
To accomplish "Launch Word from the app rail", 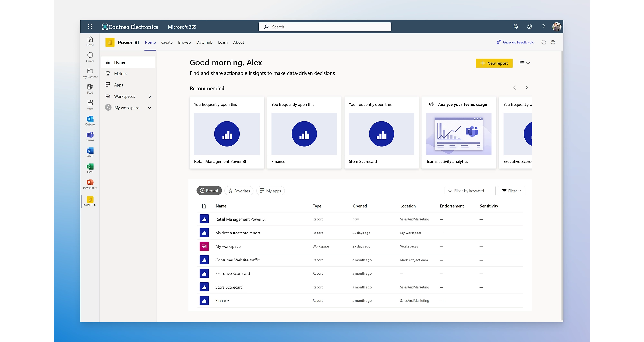I will (90, 152).
